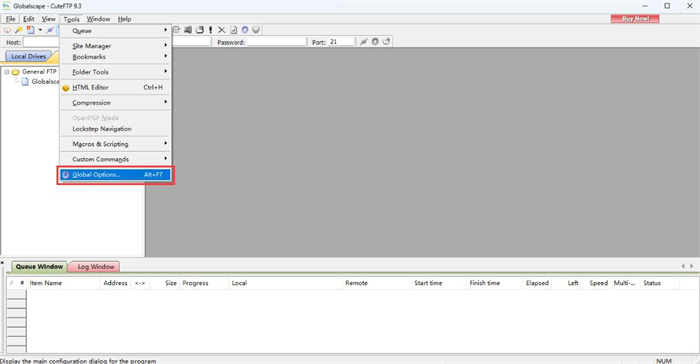Switch to the Log Window tab
700x364 pixels.
pyautogui.click(x=95, y=267)
